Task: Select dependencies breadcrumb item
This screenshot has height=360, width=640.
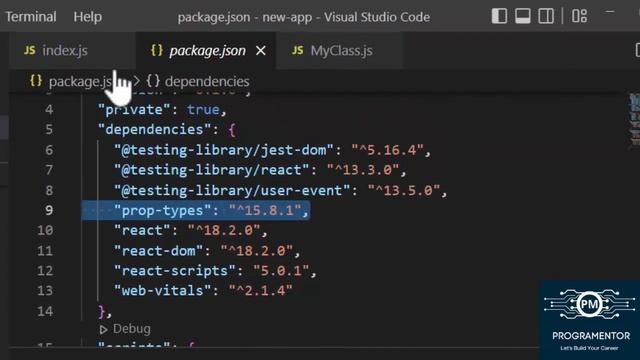Action: coord(207,81)
